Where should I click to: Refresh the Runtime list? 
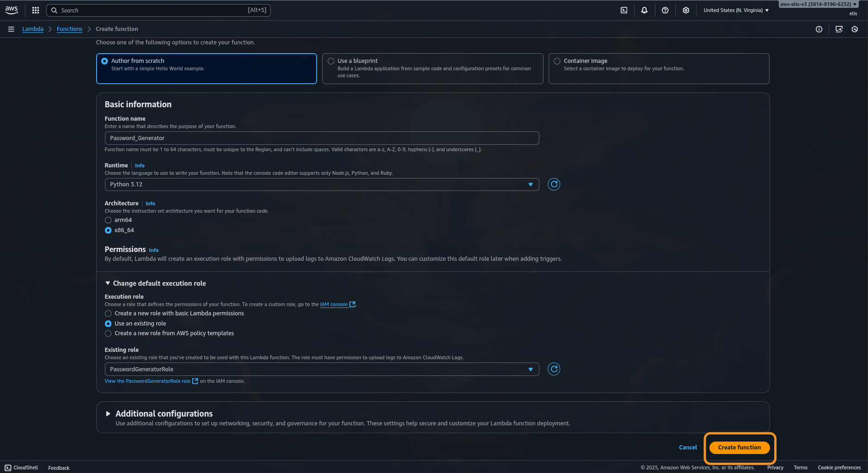point(554,184)
